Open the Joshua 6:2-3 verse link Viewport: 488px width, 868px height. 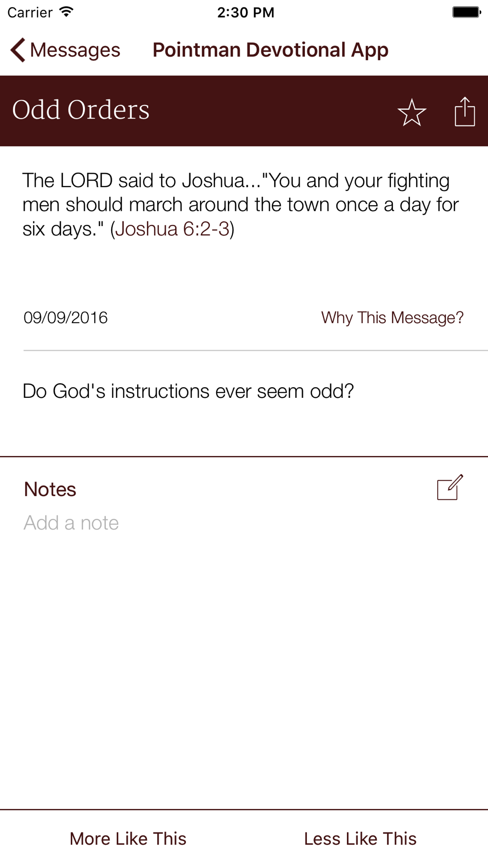(x=172, y=228)
